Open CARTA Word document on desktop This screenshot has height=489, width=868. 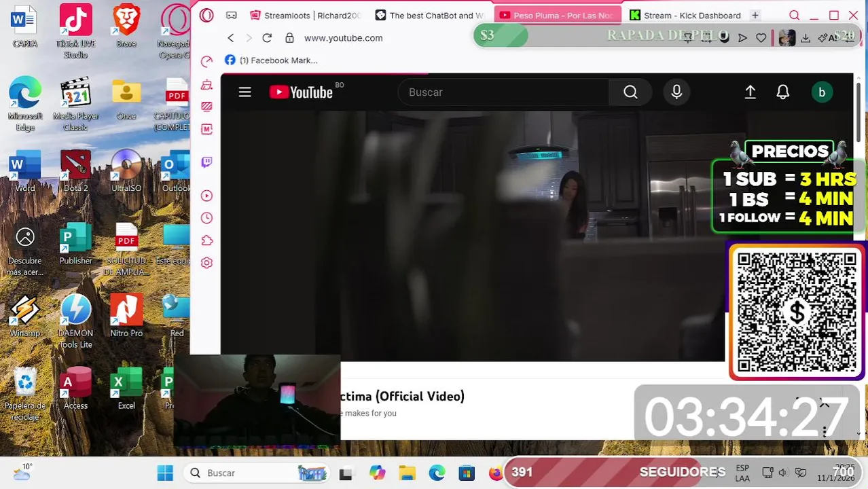click(x=24, y=27)
